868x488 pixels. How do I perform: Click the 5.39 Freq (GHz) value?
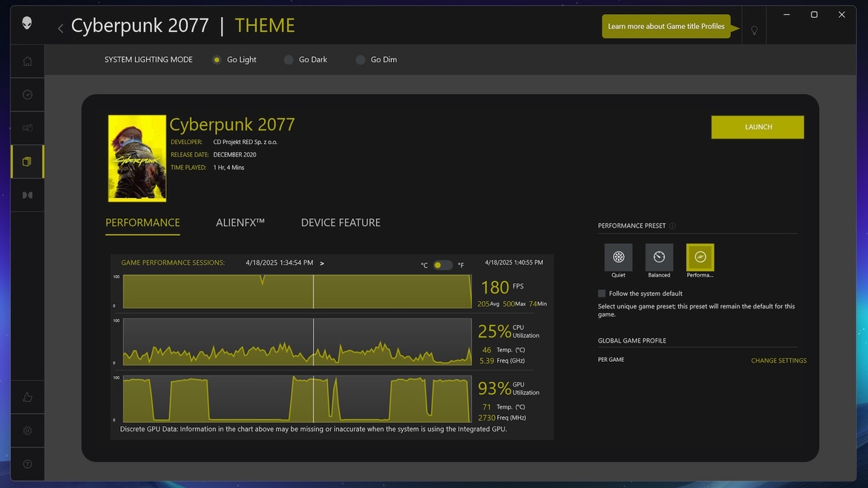coord(487,360)
